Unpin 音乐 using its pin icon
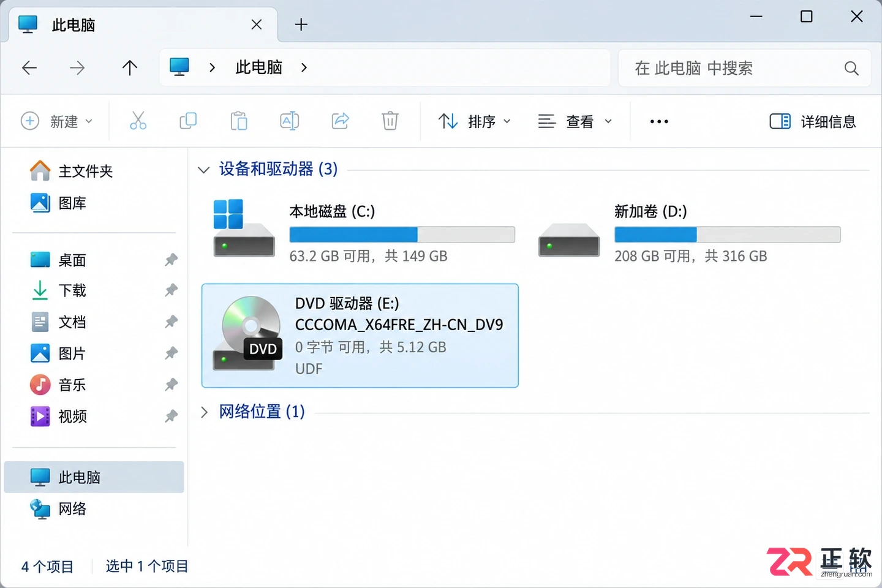The image size is (882, 588). [x=171, y=385]
